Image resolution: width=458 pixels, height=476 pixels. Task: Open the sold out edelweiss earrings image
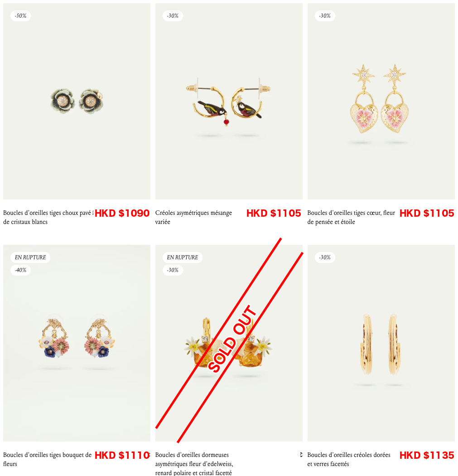[x=229, y=343]
